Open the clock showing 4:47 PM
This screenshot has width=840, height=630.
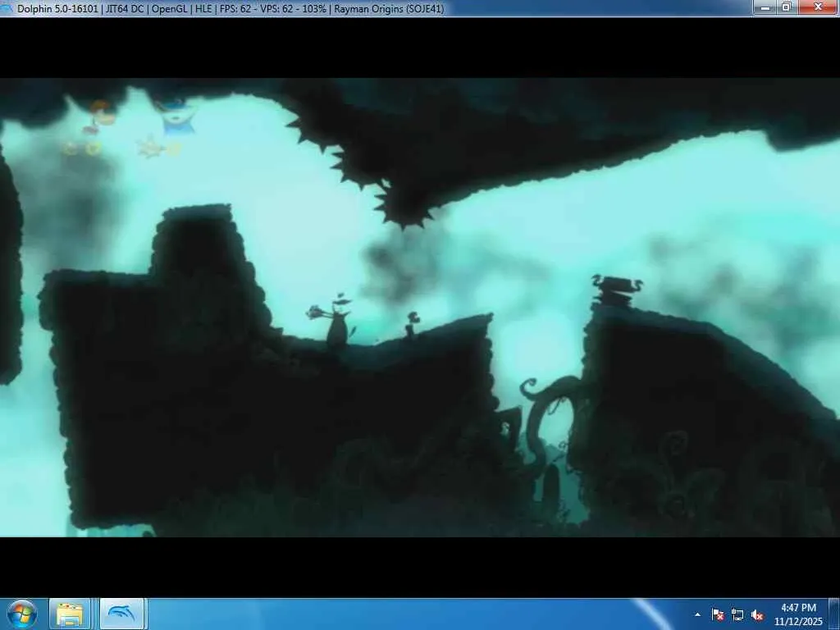coord(798,614)
